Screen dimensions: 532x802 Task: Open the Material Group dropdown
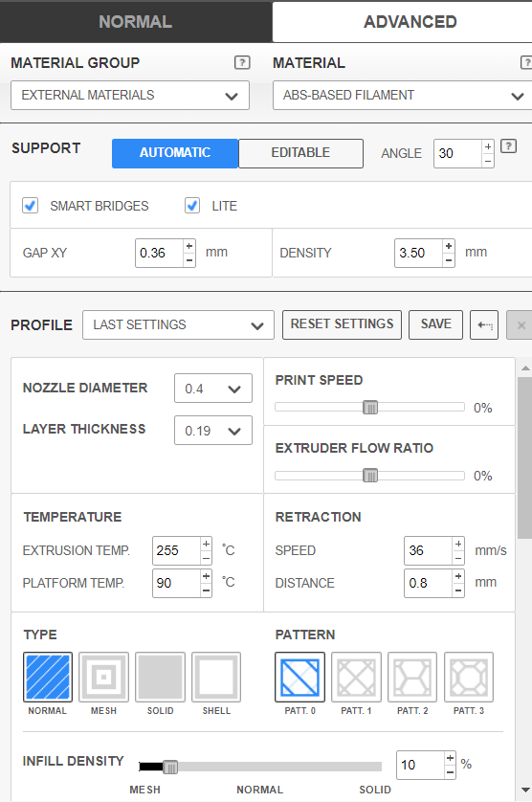pyautogui.click(x=130, y=95)
